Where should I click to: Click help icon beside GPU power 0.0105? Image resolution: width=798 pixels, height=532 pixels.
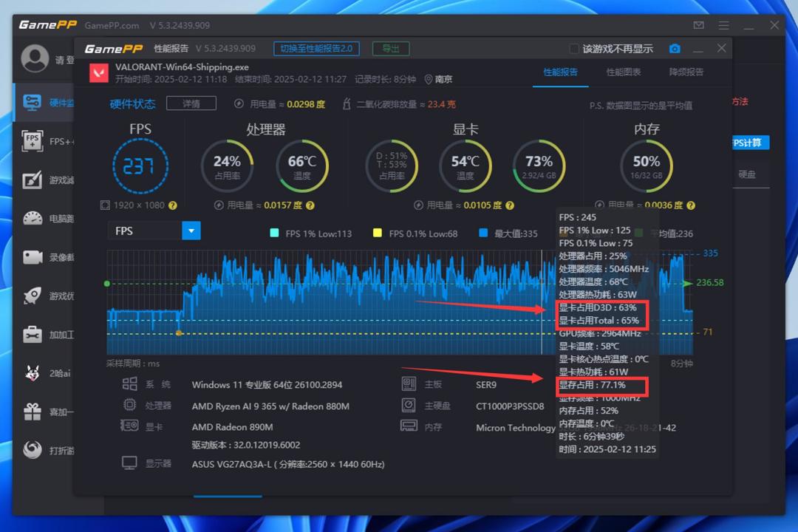coord(510,205)
